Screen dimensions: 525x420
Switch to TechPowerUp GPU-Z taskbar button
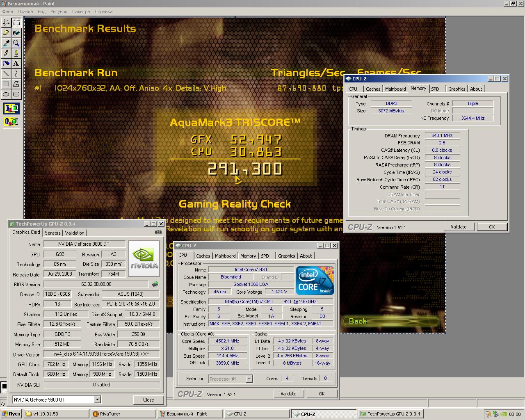tap(391, 414)
